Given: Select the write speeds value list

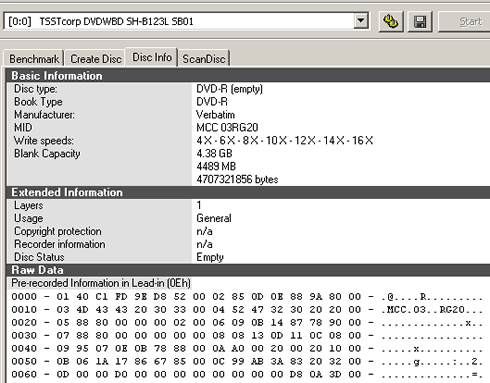Looking at the screenshot, I should point(285,141).
